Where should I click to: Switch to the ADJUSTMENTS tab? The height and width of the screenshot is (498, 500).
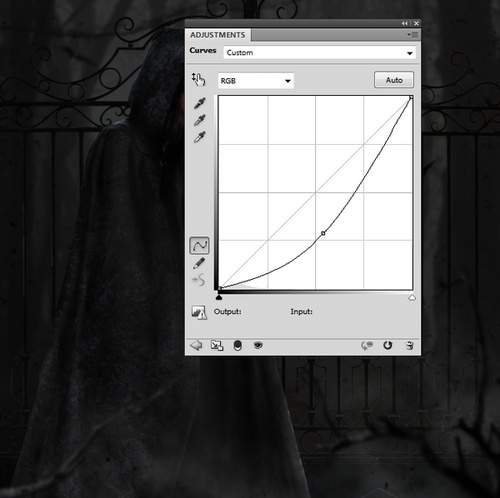click(x=218, y=35)
